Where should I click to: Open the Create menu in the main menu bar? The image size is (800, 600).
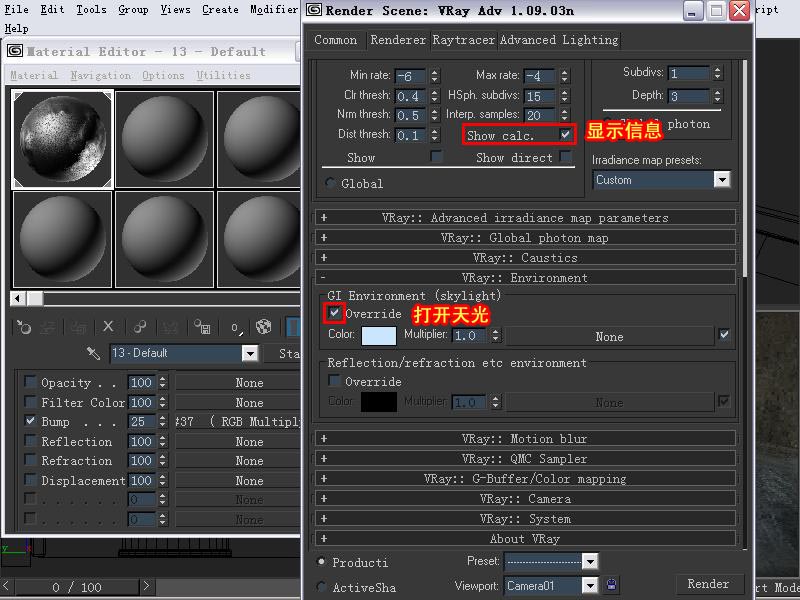pos(220,10)
